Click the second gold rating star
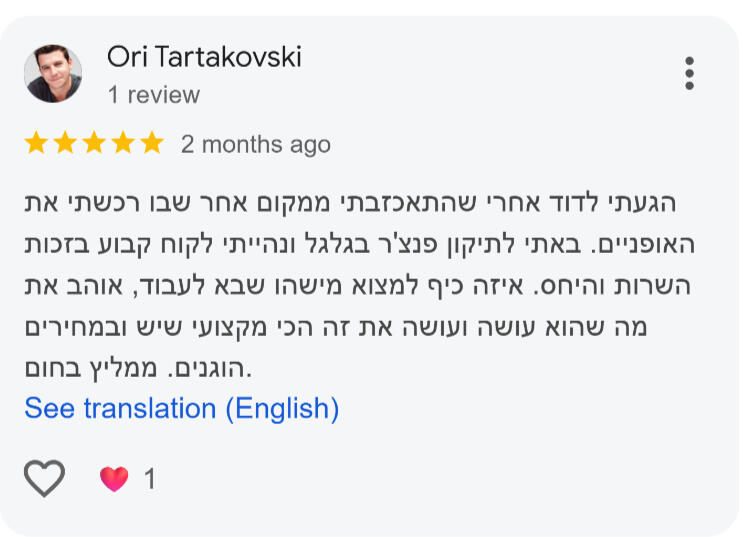The width and height of the screenshot is (753, 537). [x=65, y=143]
